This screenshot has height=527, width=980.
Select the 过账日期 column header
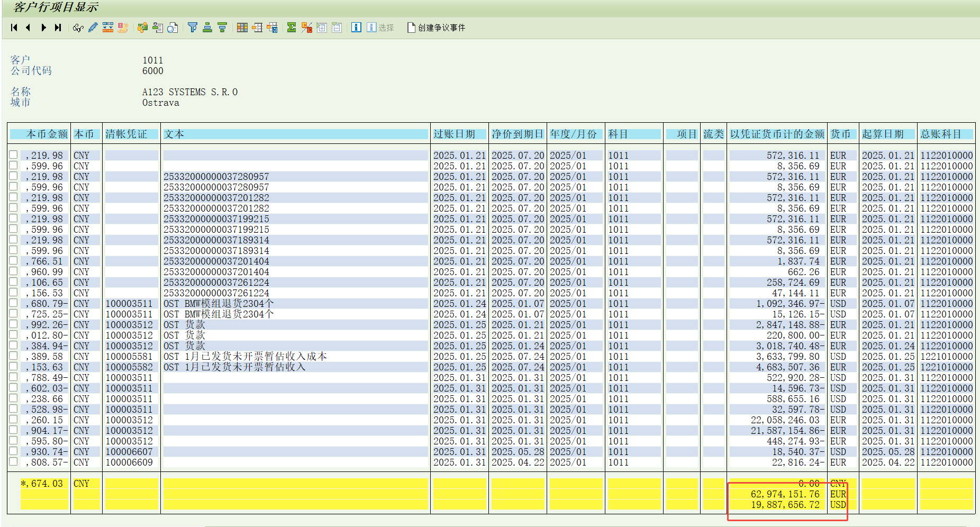click(459, 134)
